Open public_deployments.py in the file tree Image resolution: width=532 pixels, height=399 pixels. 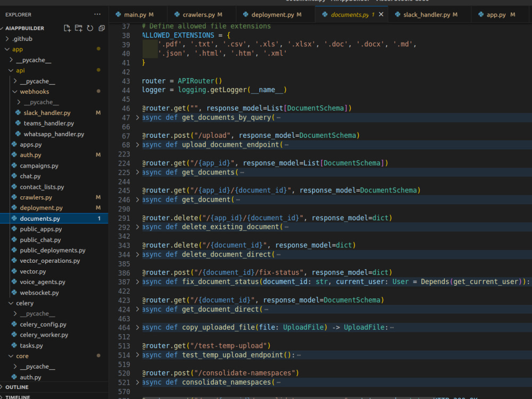coord(53,250)
